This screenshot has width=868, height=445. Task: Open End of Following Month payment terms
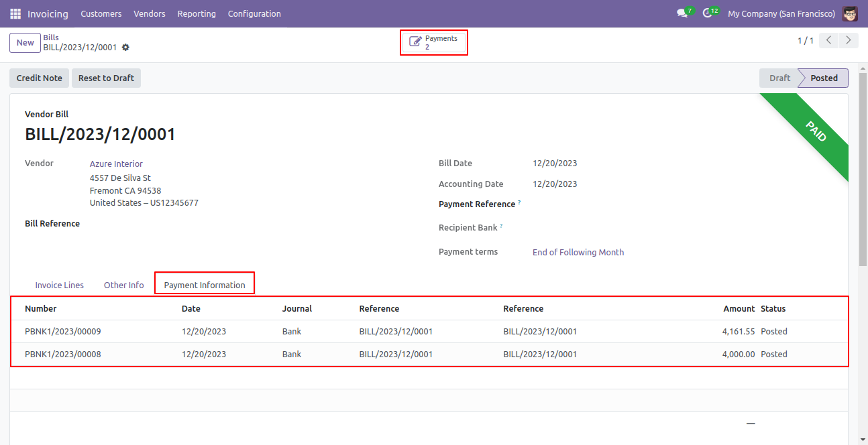[578, 252]
